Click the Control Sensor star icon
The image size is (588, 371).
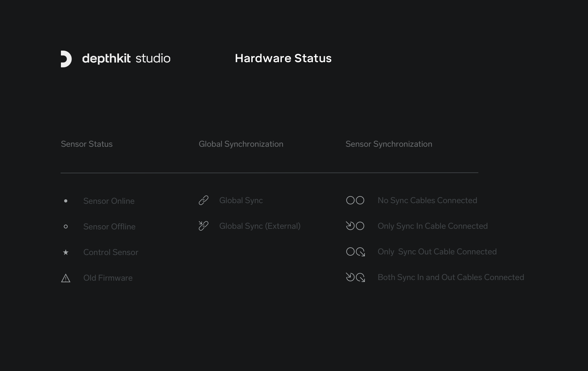66,252
